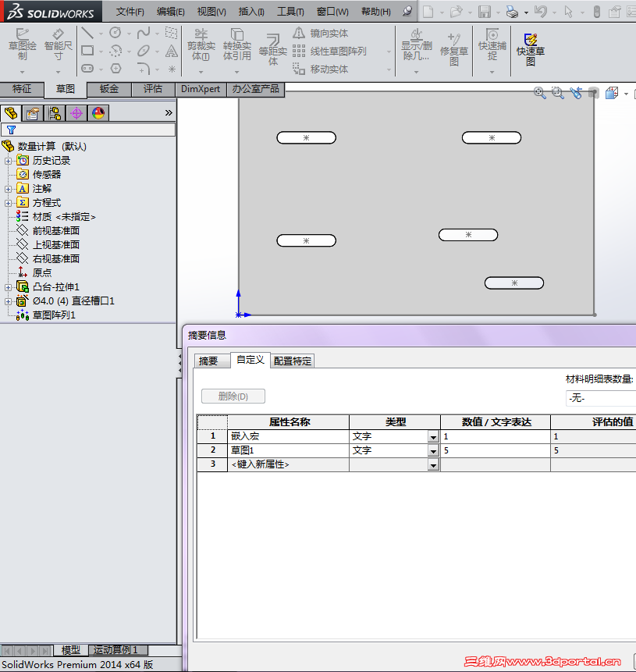Image resolution: width=636 pixels, height=672 pixels.
Task: Select the sketch Point tool
Action: 172,69
